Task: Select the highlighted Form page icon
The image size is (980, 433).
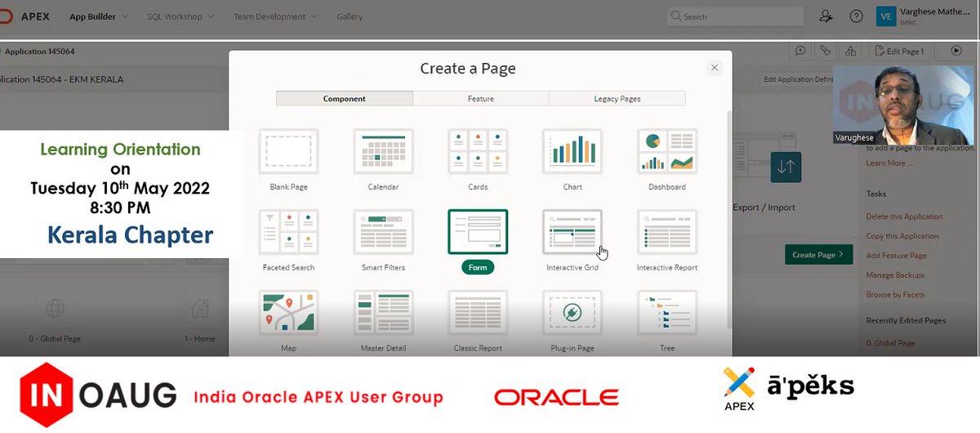Action: (x=478, y=232)
